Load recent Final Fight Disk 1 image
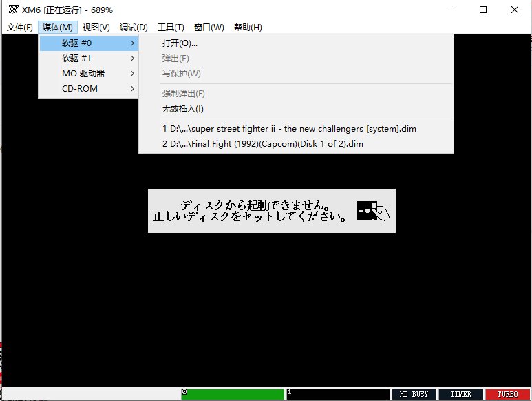The height and width of the screenshot is (401, 532). point(262,144)
